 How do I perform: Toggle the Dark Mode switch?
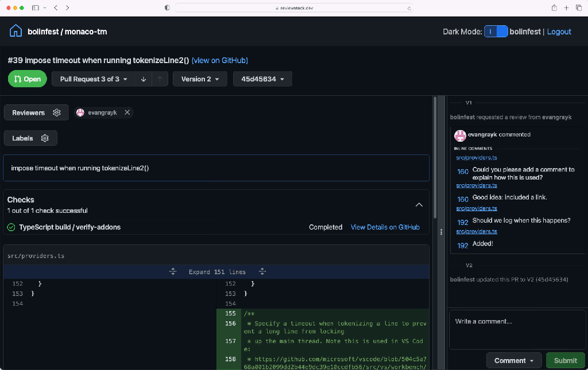(x=496, y=32)
